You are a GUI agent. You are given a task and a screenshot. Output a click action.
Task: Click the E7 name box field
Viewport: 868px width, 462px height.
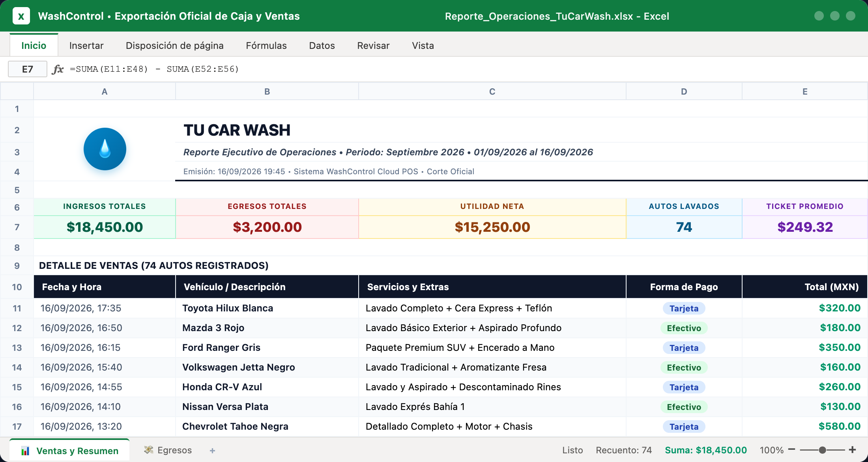click(28, 69)
